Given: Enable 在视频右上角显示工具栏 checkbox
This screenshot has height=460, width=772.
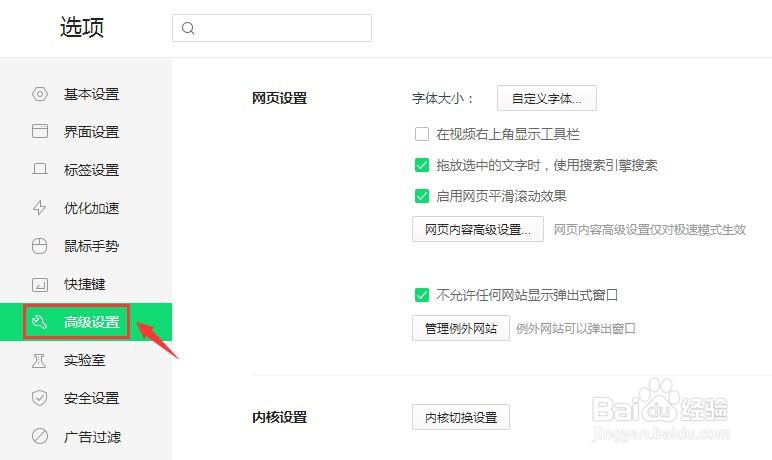Looking at the screenshot, I should point(421,134).
